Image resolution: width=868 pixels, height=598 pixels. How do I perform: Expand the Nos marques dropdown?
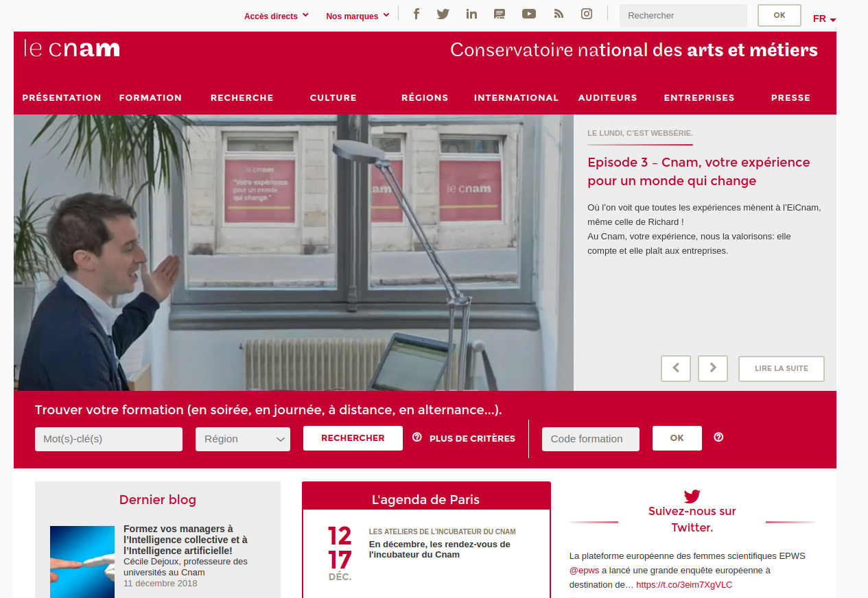[x=357, y=16]
